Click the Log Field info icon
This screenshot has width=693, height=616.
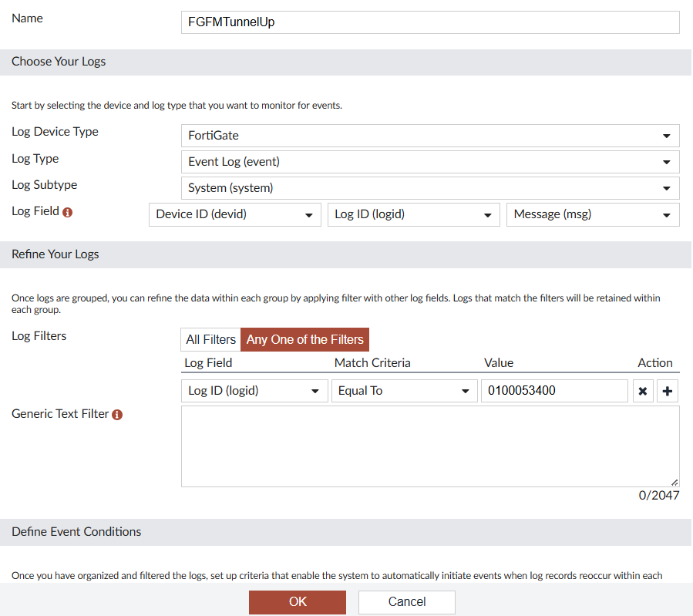click(67, 212)
